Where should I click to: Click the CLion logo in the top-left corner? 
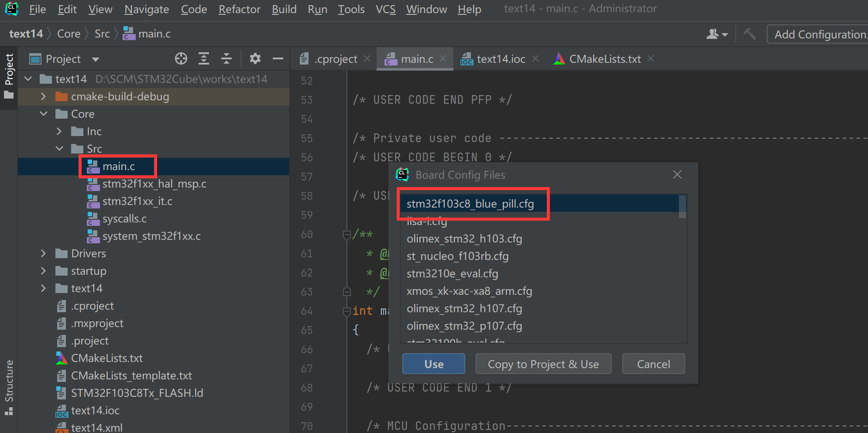[11, 9]
